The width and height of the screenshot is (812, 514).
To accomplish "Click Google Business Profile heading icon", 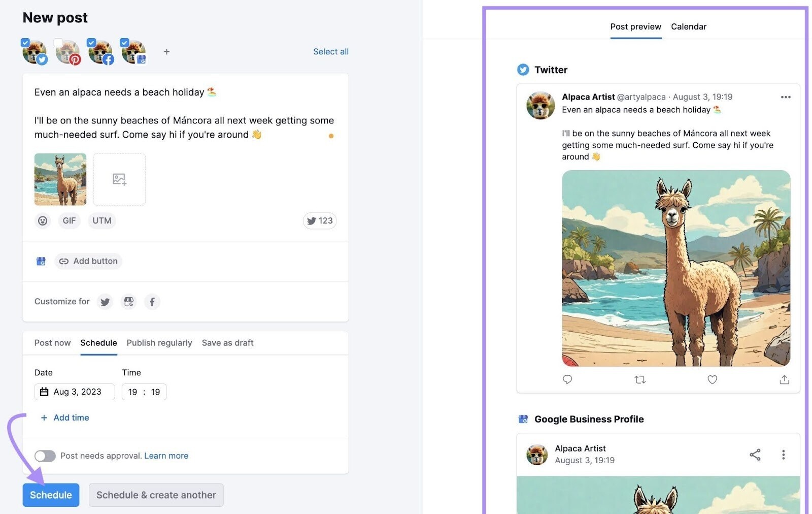I will coord(523,419).
